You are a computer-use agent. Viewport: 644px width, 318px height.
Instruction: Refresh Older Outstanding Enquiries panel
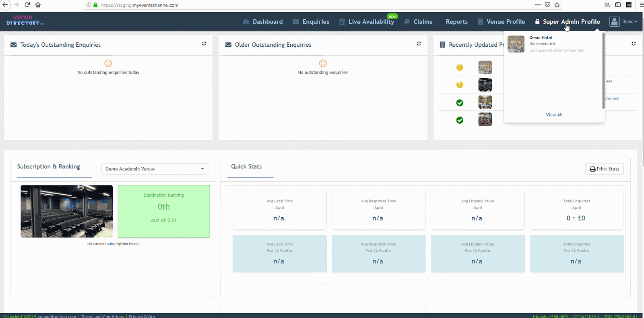[419, 44]
